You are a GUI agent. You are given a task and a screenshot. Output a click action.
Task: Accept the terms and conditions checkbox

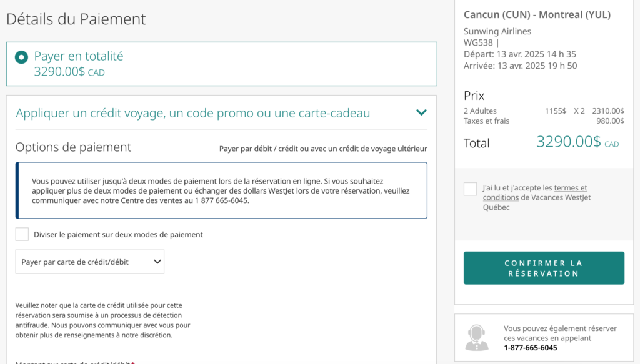(x=471, y=189)
